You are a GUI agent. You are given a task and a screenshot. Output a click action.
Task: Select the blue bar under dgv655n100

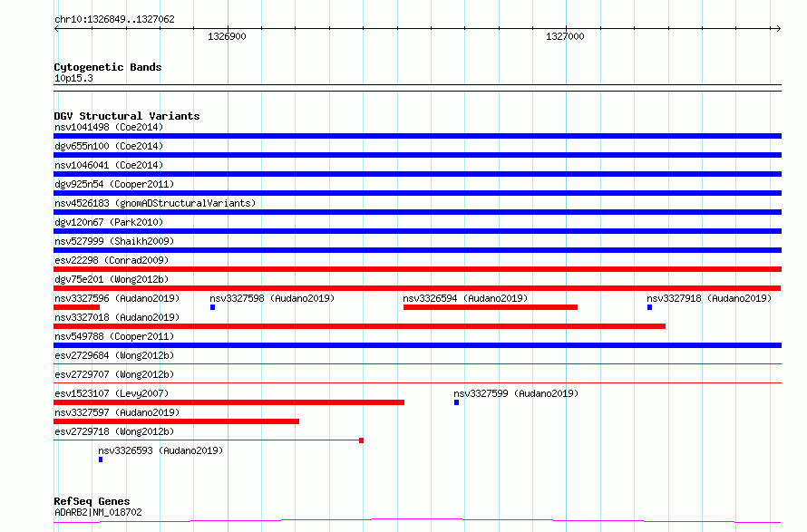click(417, 155)
